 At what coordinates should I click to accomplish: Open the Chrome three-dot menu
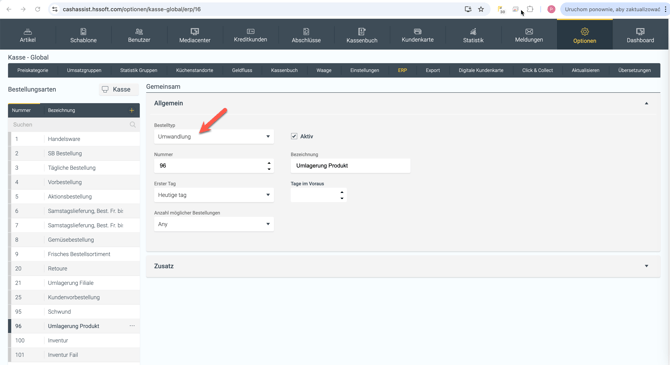tap(666, 9)
